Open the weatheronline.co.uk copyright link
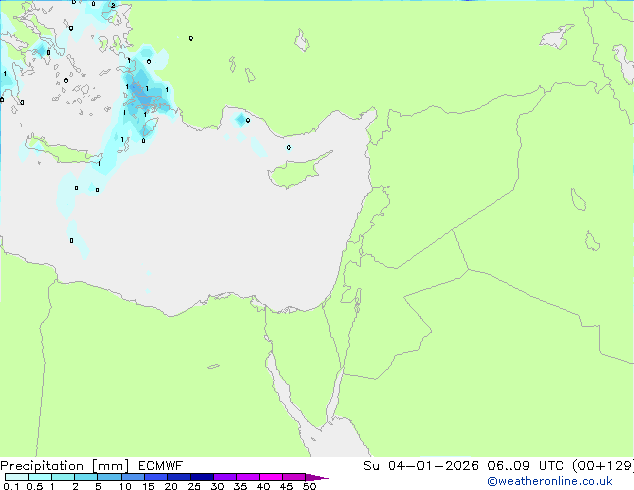The width and height of the screenshot is (634, 490). coord(550,481)
